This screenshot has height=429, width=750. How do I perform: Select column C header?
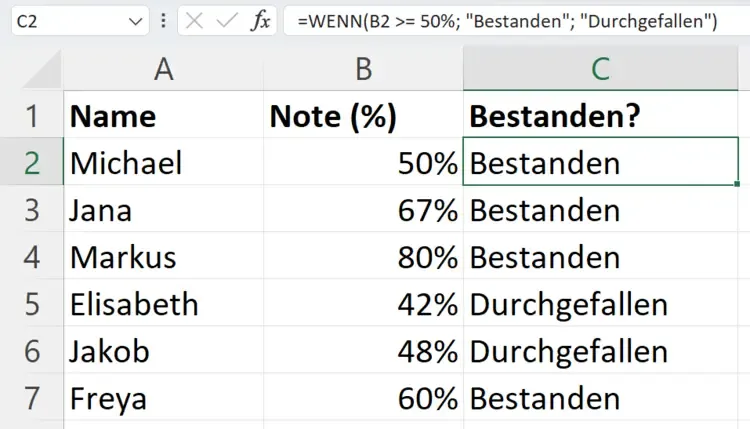[x=601, y=68]
